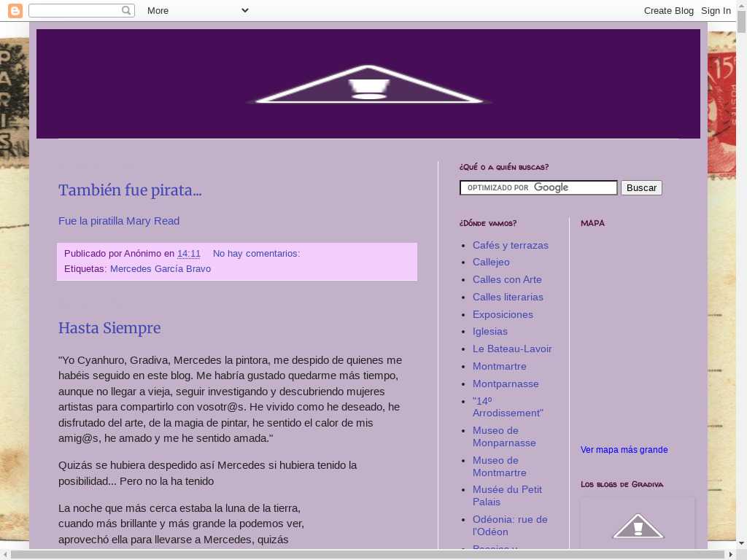Click the vertical scrollbar down arrow
Image resolution: width=747 pixels, height=560 pixels.
[x=742, y=542]
